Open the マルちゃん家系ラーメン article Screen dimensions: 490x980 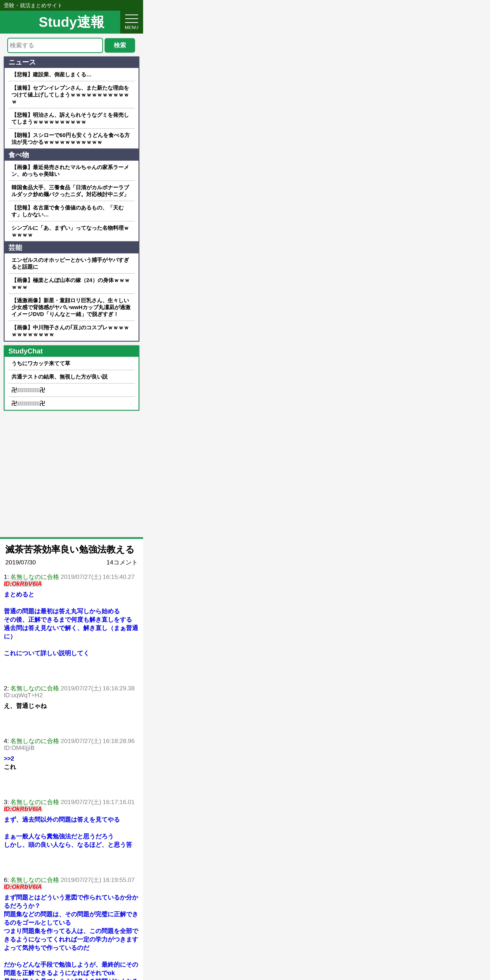coord(71,171)
